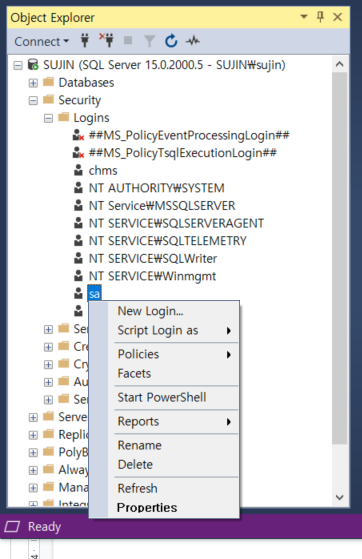362x559 pixels.
Task: Expand the partially hidden Mana... node
Action: tap(33, 488)
